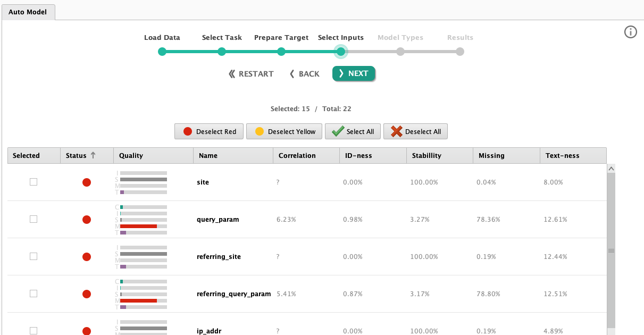Click the red status dot for query_param
The image size is (644, 335).
click(87, 220)
